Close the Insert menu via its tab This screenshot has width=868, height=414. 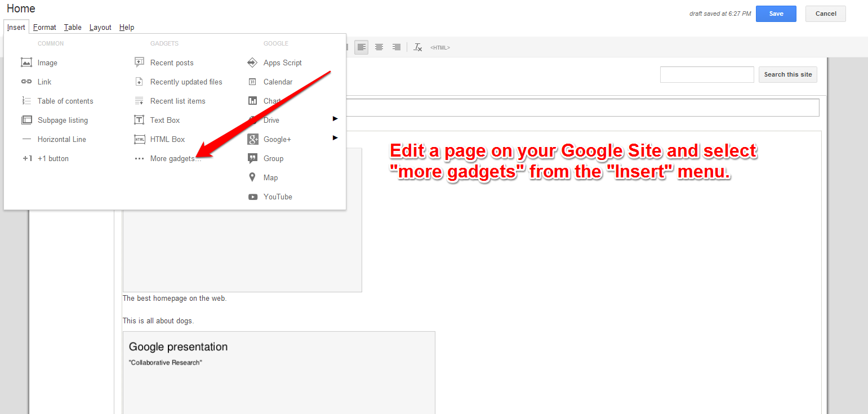click(16, 27)
